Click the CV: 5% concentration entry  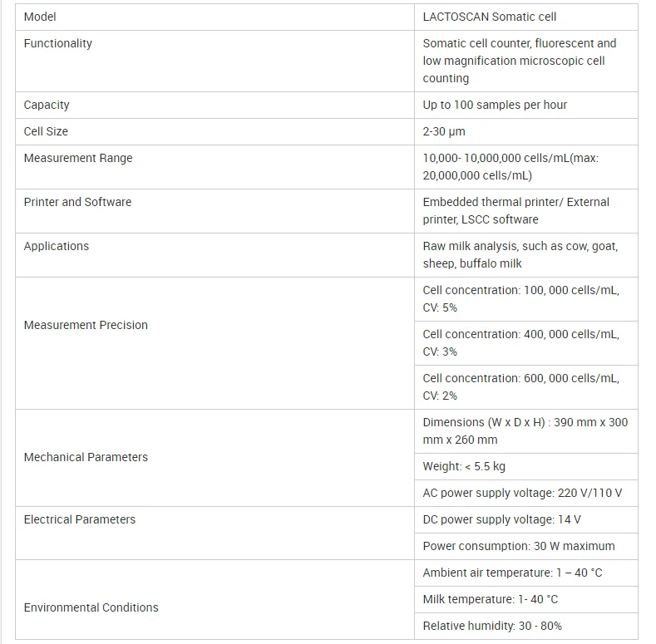pyautogui.click(x=520, y=299)
